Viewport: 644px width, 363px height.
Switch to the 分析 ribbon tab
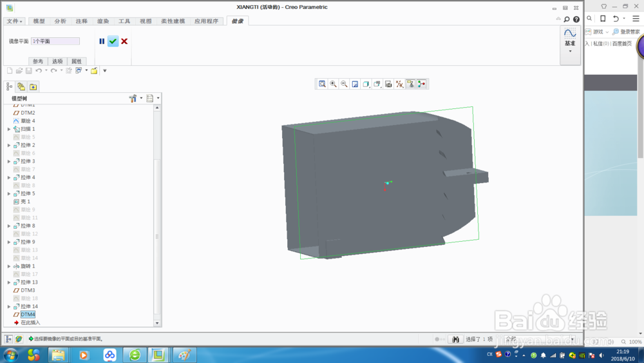pos(61,21)
